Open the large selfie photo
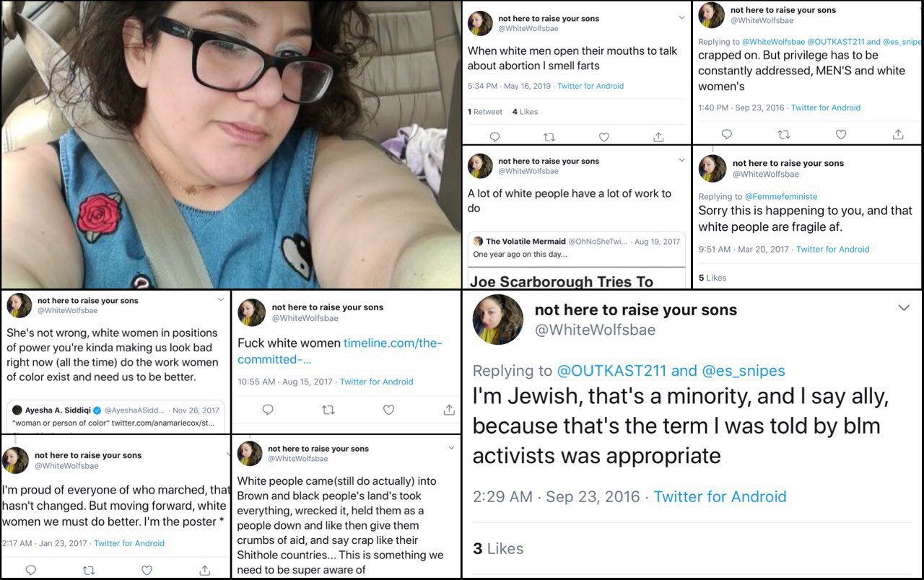 tap(230, 144)
